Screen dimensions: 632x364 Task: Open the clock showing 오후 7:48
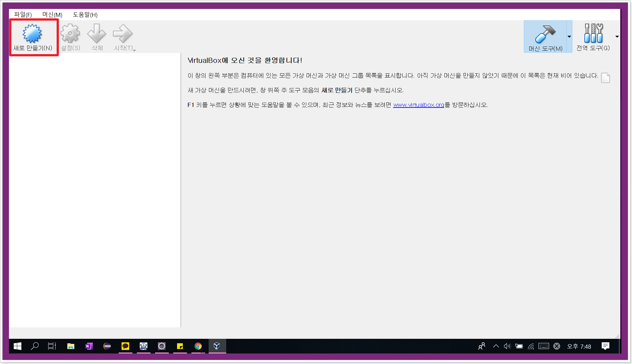coord(579,346)
